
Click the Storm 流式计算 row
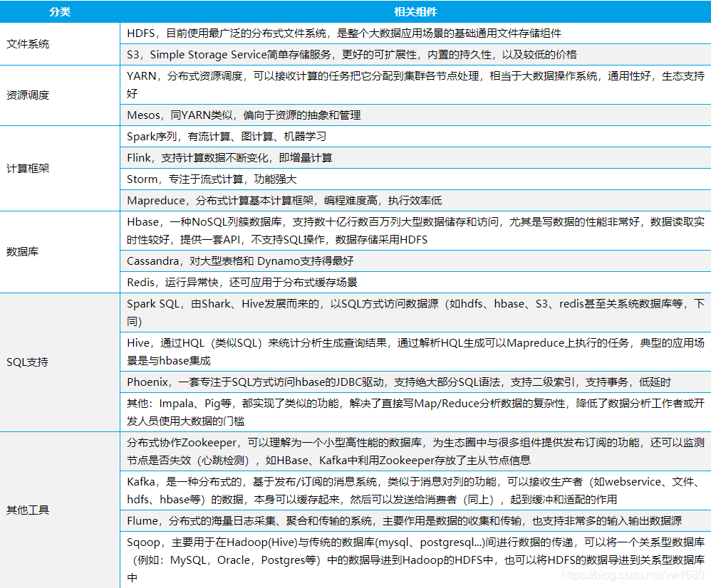click(415, 179)
